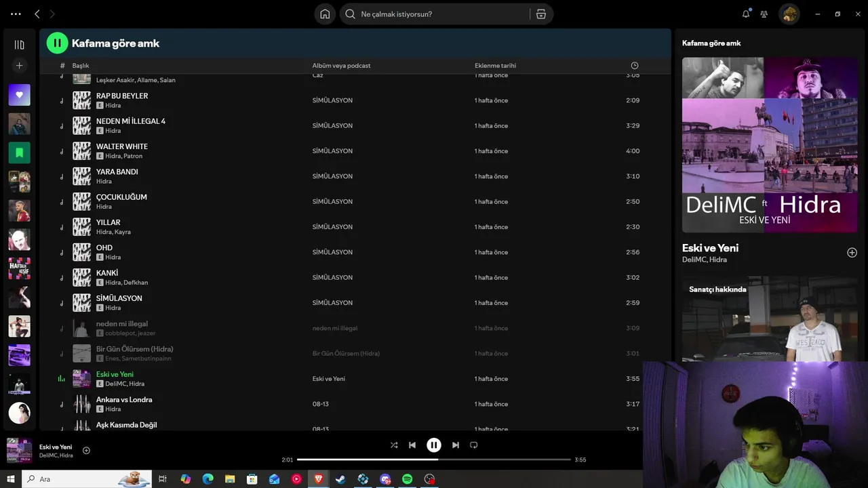Open the Copilot icon in the taskbar
Viewport: 868px width, 488px height.
pyautogui.click(x=185, y=479)
